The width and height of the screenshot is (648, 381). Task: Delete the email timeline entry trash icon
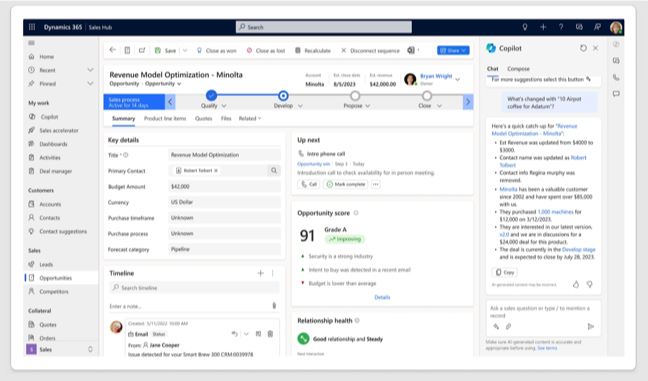coord(270,334)
